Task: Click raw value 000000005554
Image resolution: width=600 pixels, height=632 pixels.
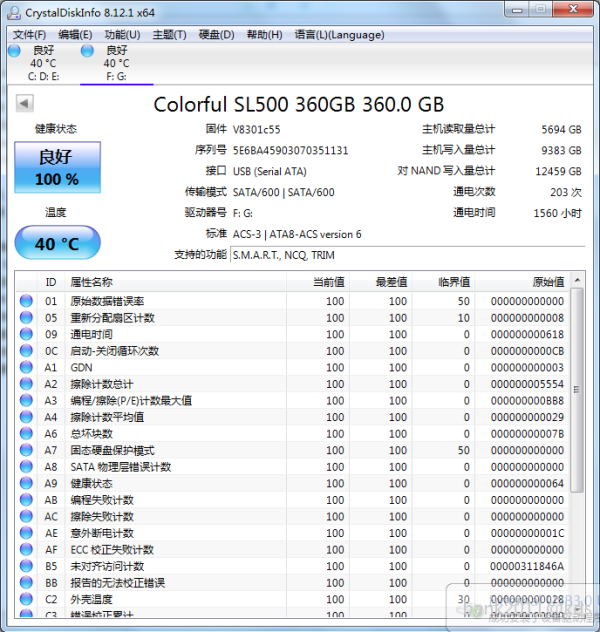Action: click(x=527, y=384)
